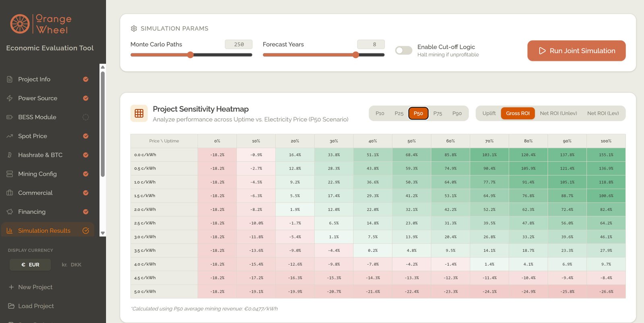Switch display currency to DKK

pos(72,265)
